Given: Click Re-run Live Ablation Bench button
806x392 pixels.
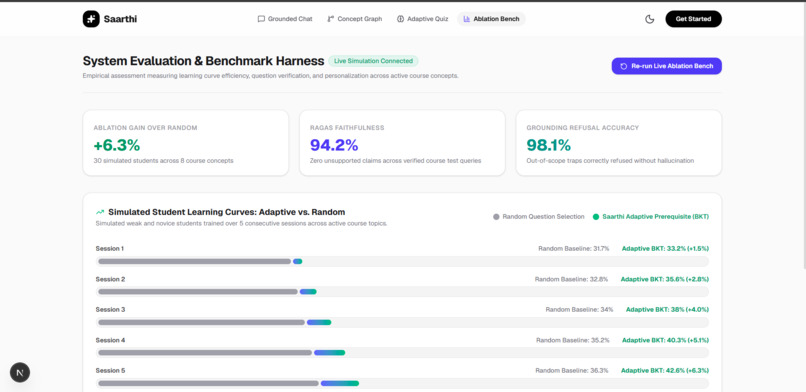Looking at the screenshot, I should 667,66.
